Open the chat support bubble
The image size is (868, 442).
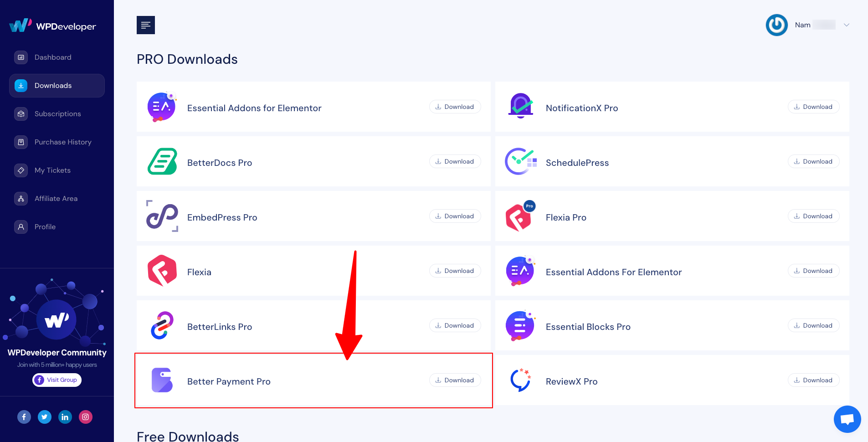point(847,419)
